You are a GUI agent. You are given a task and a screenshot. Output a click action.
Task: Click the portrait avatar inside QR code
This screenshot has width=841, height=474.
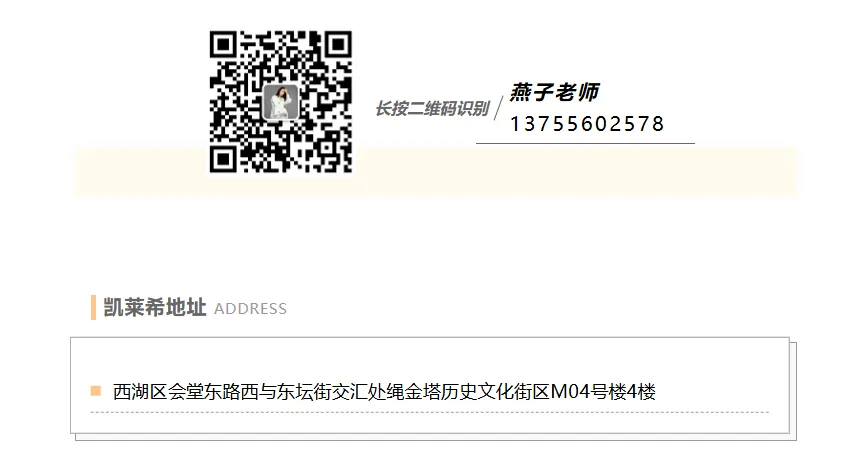click(x=281, y=102)
